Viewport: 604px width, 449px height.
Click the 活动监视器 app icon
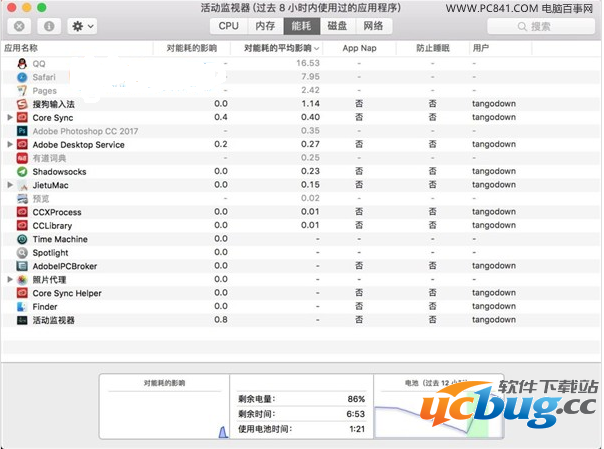click(x=22, y=320)
